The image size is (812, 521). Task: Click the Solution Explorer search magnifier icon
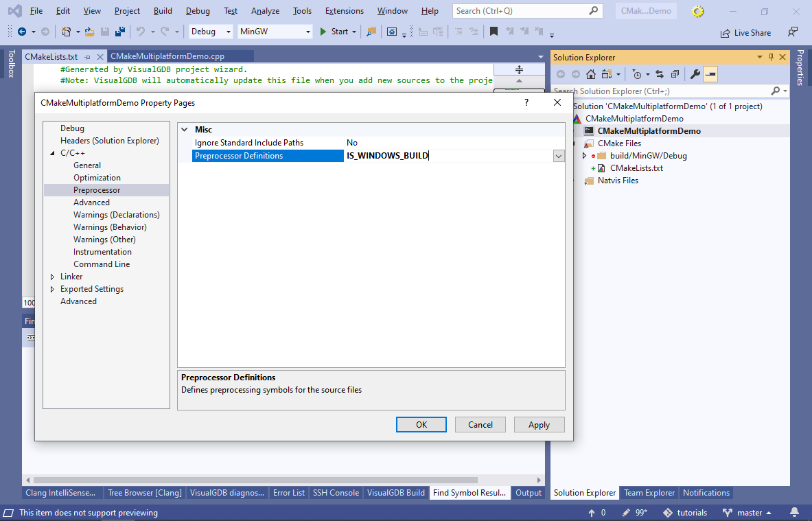(x=775, y=91)
